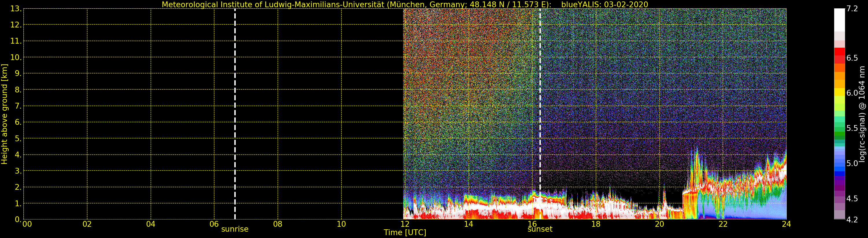This screenshot has width=868, height=238.
Task: Click the 24 hour tick on the time axis
Action: click(786, 224)
